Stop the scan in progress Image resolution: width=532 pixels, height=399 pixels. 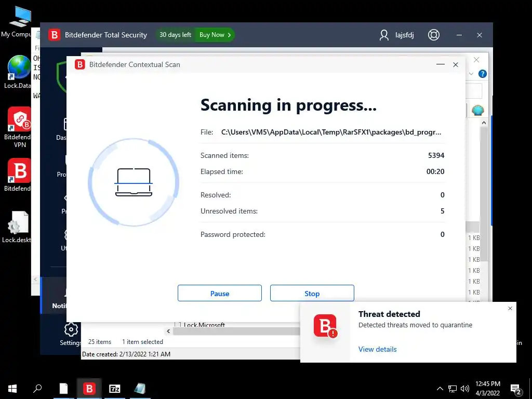tap(312, 293)
